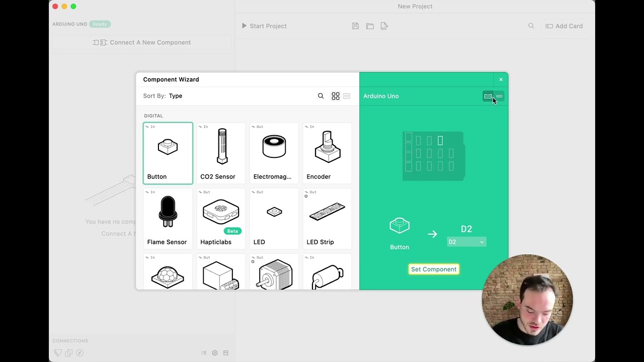Open the list icon in bottom bar
644x362 pixels.
tap(204, 353)
